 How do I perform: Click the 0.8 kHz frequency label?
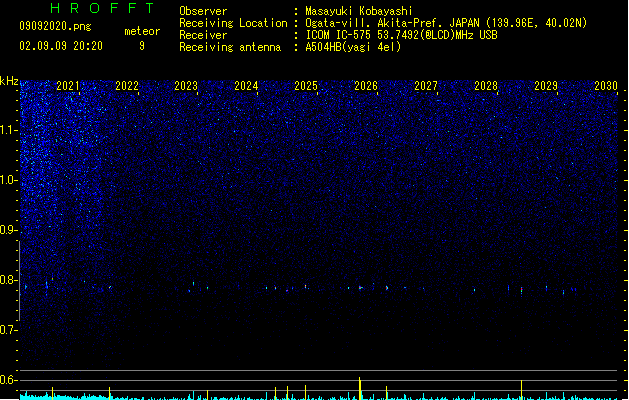[x=8, y=280]
